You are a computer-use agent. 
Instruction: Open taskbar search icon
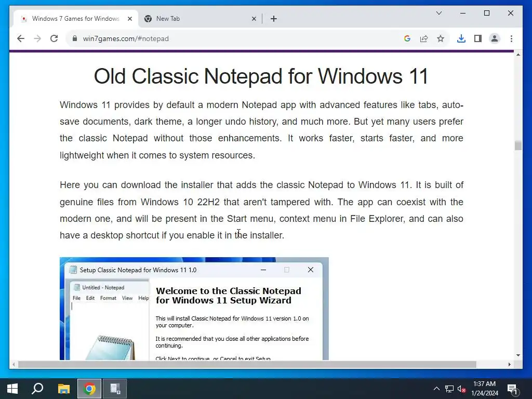[37, 389]
